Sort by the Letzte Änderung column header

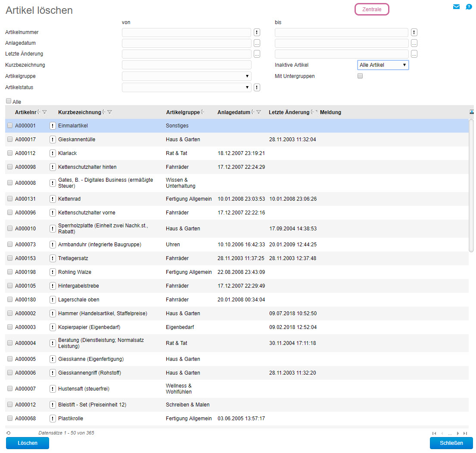[289, 112]
